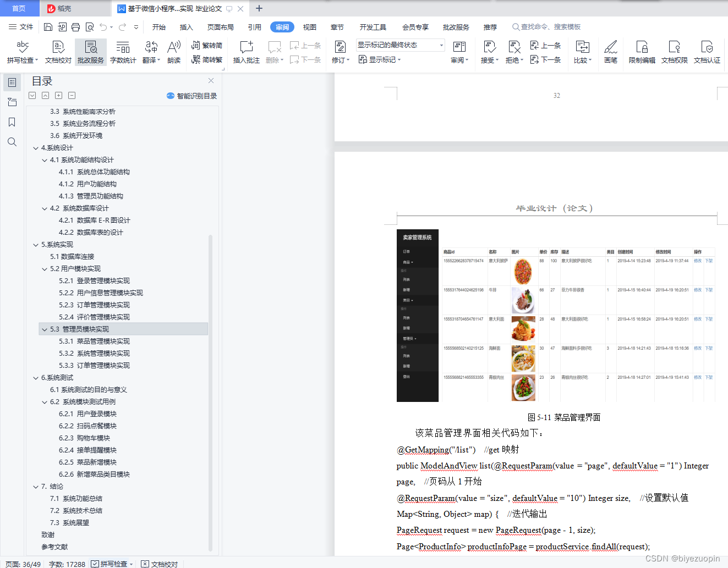Viewport: 728px width, 568px height.
Task: Click the 接受 accept change icon
Action: pos(489,47)
